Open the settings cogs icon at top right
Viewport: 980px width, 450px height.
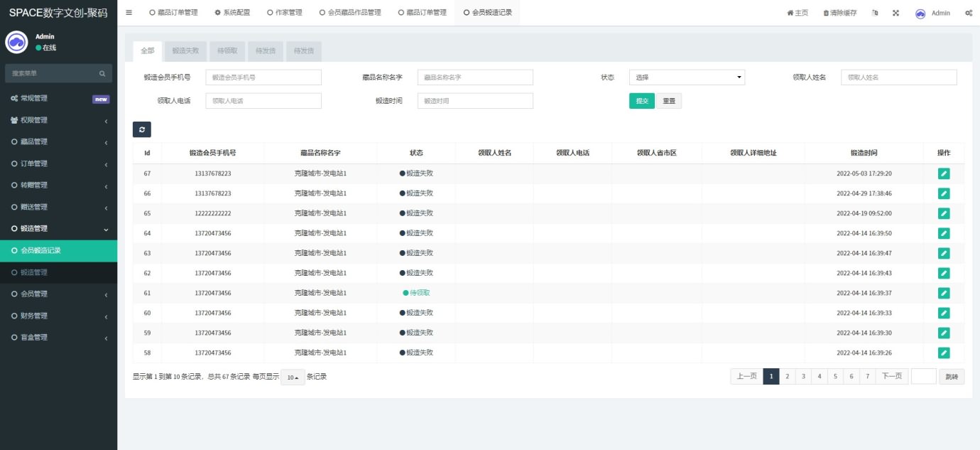969,13
